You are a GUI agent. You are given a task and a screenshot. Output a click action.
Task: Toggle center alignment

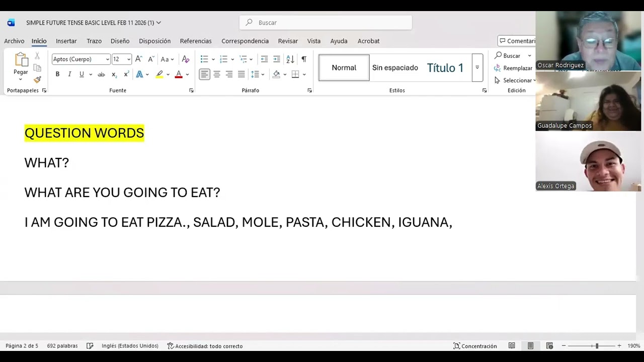217,74
